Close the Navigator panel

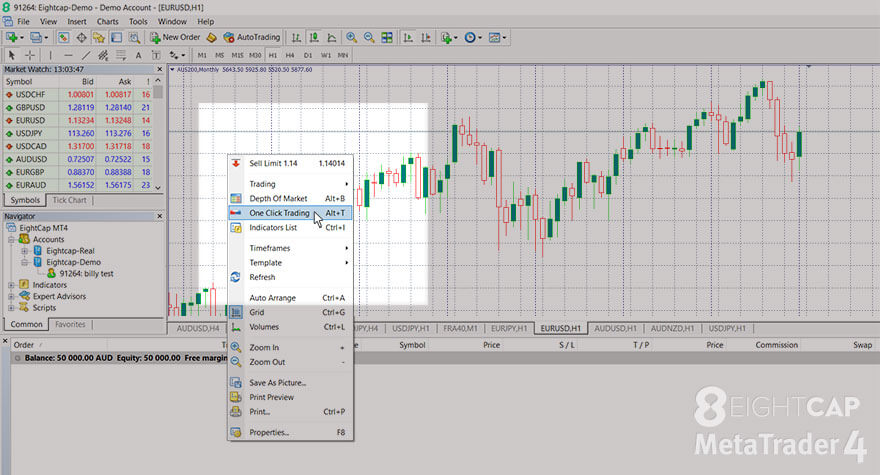click(159, 216)
